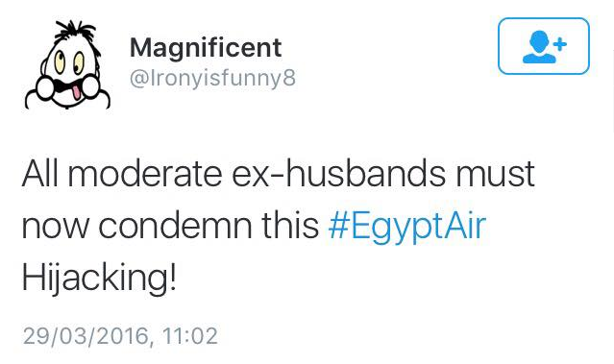
Task: Follow the Magnificent account
Action: tap(544, 46)
